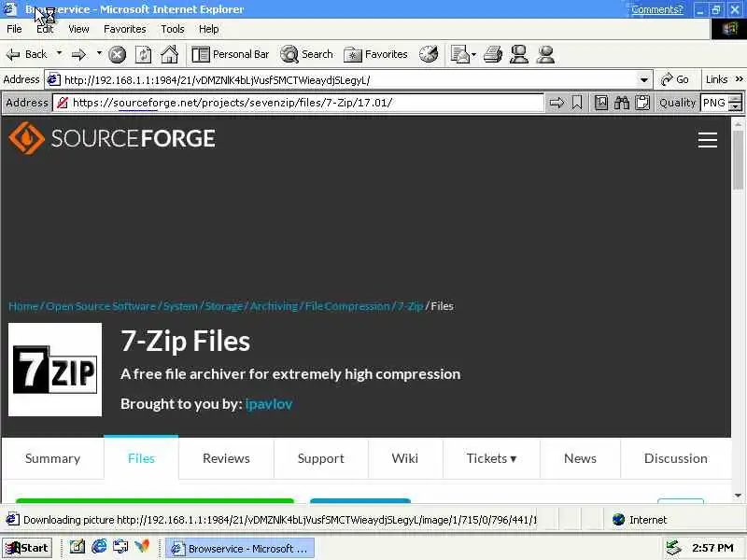Switch to the Reviews tab
The image size is (747, 560).
click(226, 458)
